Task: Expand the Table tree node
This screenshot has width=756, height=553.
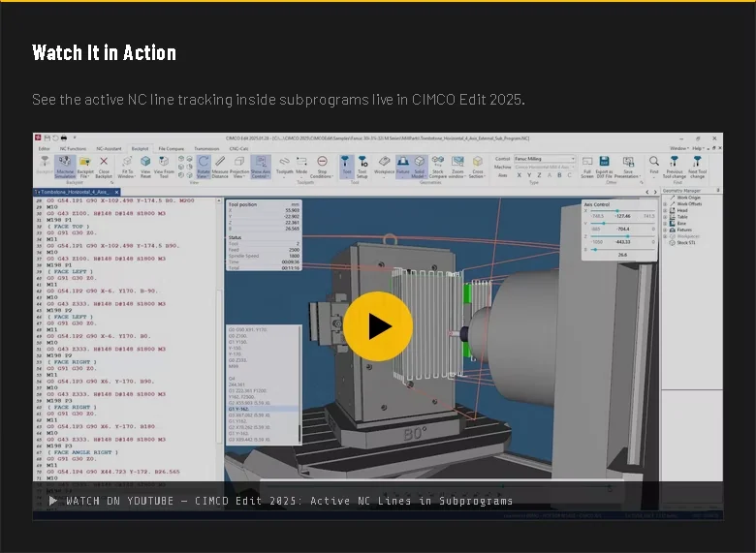Action: (x=665, y=217)
